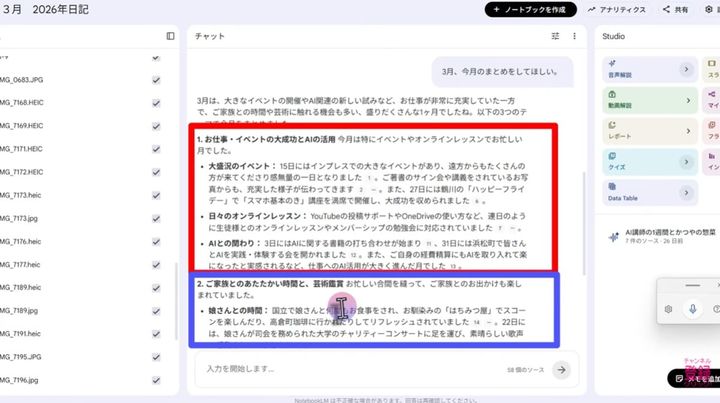This screenshot has height=403, width=720.
Task: Click citation number 11 in the answer
Action: 429,244
